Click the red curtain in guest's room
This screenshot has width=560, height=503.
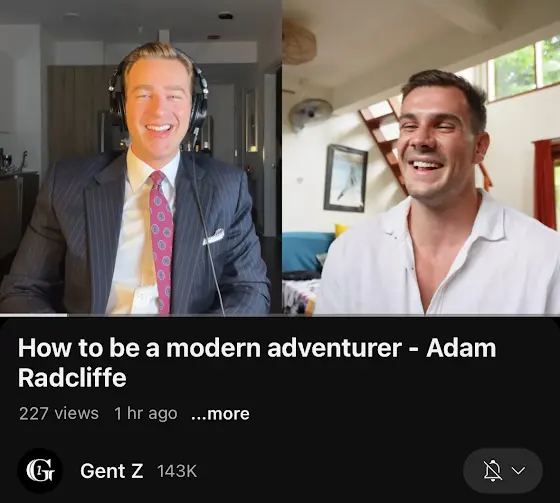point(545,183)
